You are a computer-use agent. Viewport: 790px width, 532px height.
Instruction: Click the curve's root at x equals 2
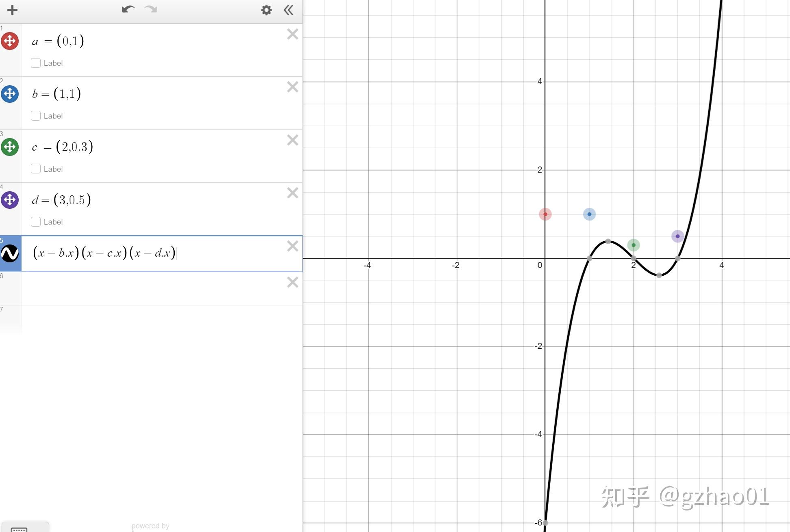634,258
